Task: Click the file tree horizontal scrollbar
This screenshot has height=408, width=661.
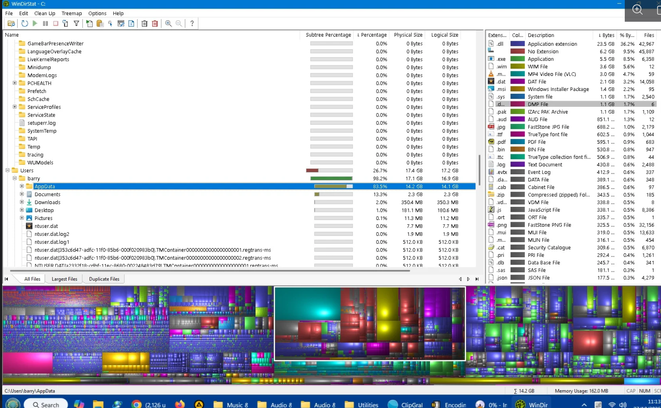Action: click(x=210, y=271)
